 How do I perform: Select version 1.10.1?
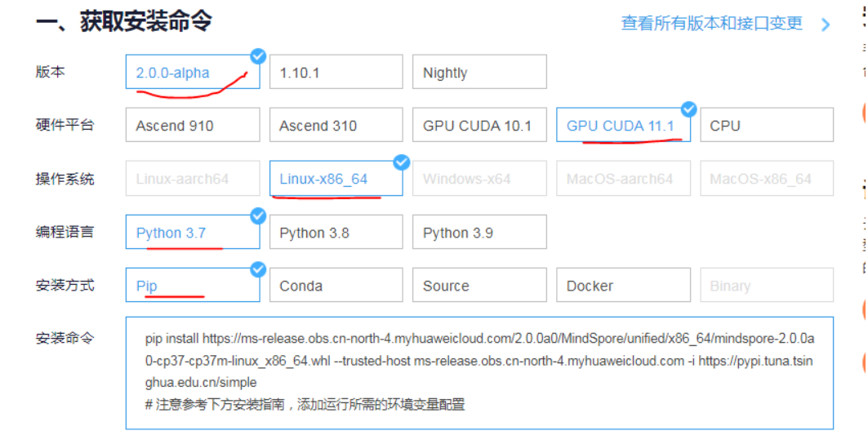336,73
